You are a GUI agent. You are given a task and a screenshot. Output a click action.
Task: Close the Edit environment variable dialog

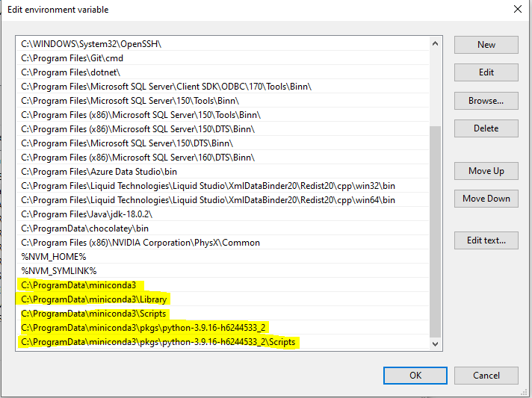point(517,9)
